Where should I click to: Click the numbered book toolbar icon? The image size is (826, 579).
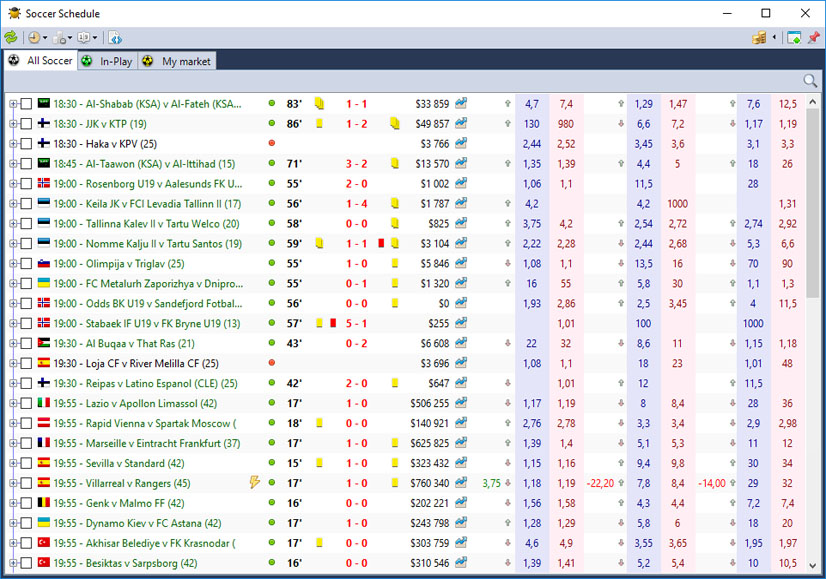[83, 37]
